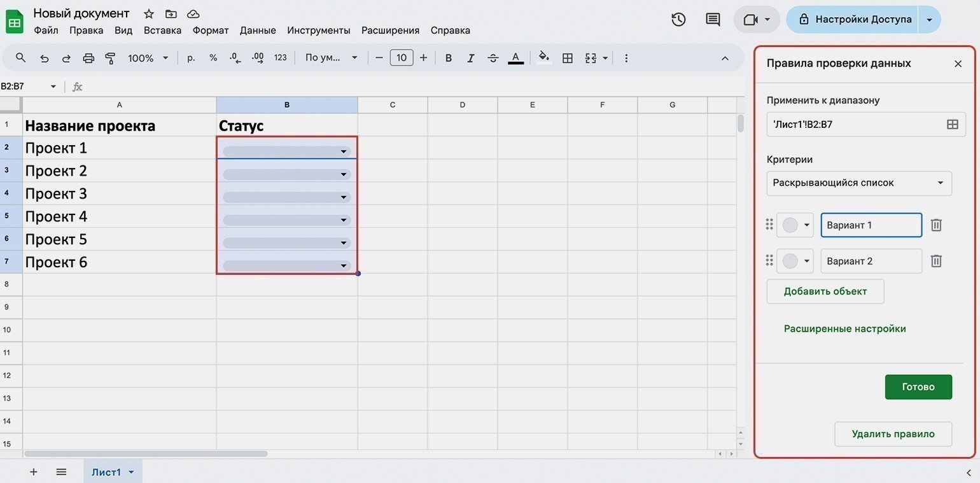The height and width of the screenshot is (483, 980).
Task: Undo the last action
Action: coord(44,58)
